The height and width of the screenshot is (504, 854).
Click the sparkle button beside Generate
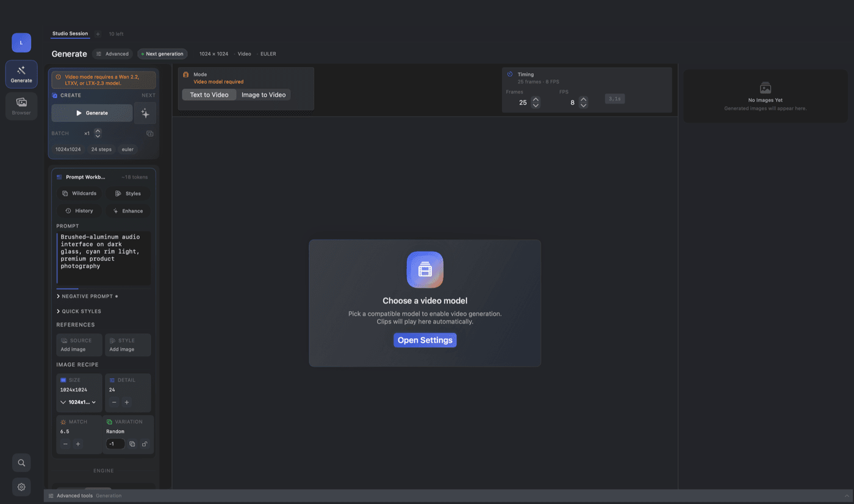[x=145, y=113]
